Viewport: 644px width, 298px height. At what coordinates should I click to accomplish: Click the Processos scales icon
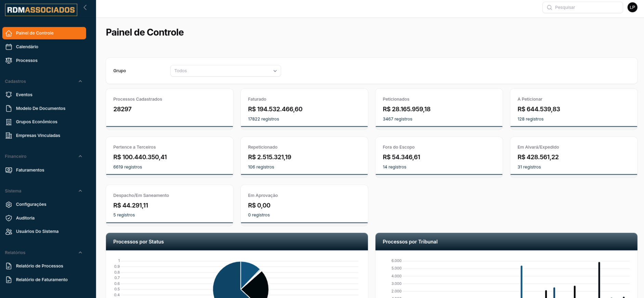pyautogui.click(x=9, y=61)
